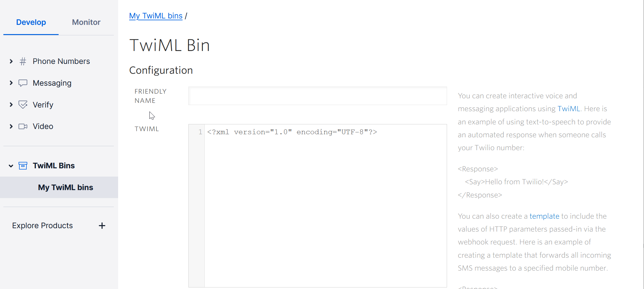644x289 pixels.
Task: Focus the Friendly Name input field
Action: tap(318, 96)
